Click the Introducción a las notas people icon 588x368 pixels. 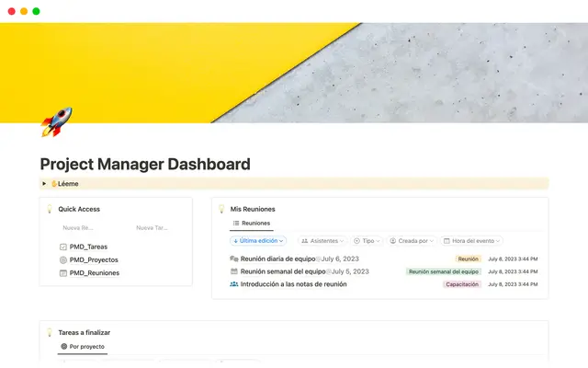pos(234,284)
